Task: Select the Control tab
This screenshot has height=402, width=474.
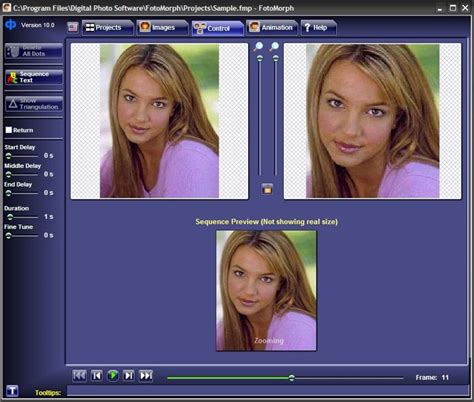Action: point(218,28)
